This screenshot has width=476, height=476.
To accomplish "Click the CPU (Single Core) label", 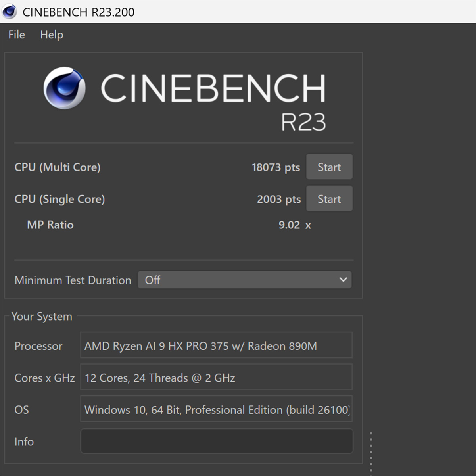I will point(60,199).
